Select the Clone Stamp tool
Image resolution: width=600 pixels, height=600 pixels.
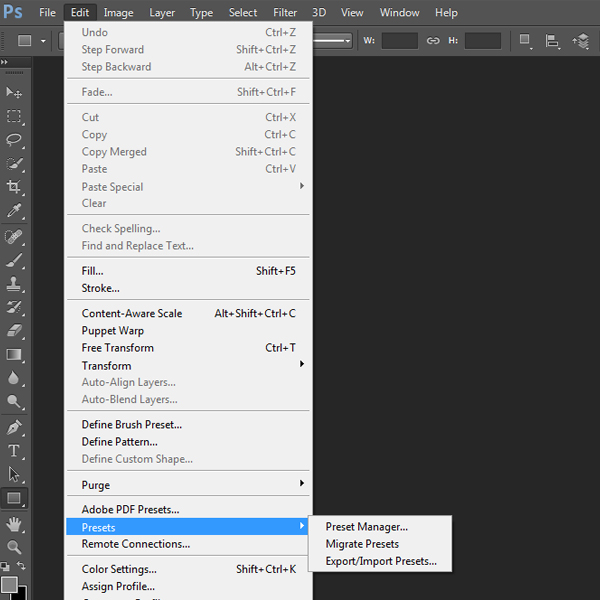pos(14,284)
